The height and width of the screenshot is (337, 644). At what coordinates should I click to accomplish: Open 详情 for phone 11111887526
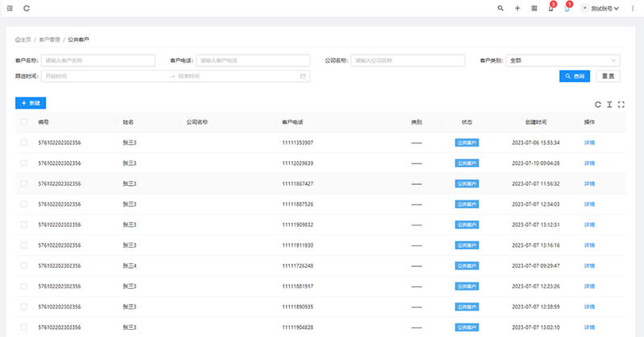(589, 204)
